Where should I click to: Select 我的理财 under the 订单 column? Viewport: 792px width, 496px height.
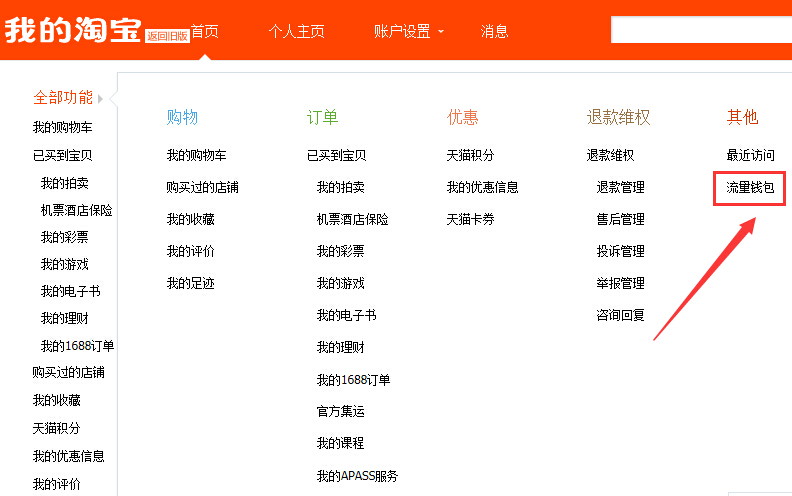pos(341,348)
